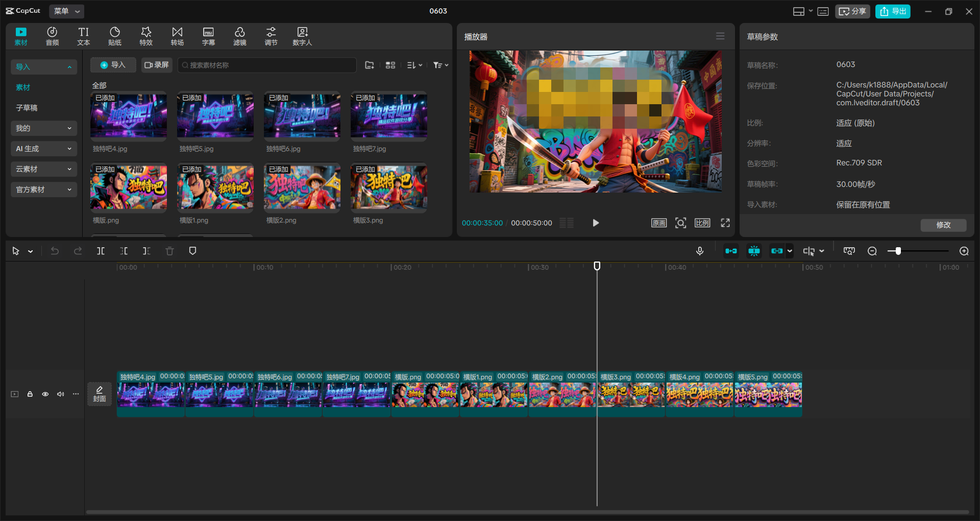980x521 pixels.
Task: Split clip at playhead
Action: point(101,251)
